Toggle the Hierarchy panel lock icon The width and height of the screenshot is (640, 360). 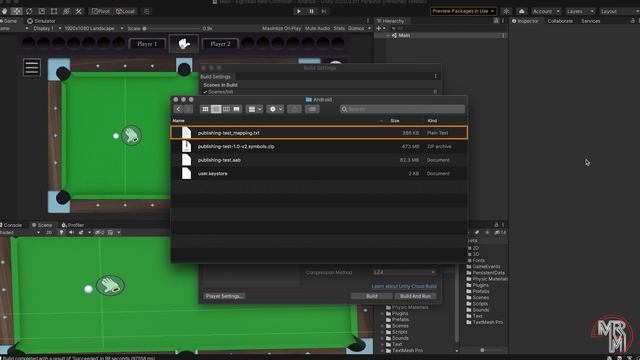(496, 21)
